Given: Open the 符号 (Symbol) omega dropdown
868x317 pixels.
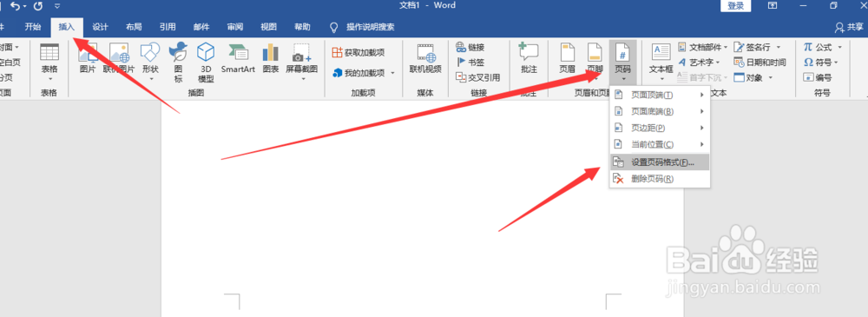Looking at the screenshot, I should [821, 62].
